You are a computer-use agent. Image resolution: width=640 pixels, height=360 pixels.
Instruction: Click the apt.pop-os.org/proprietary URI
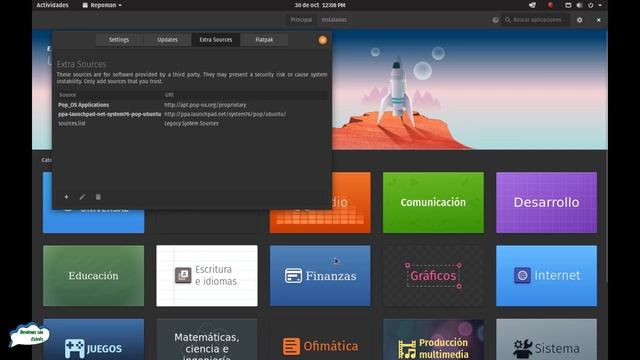tap(205, 105)
